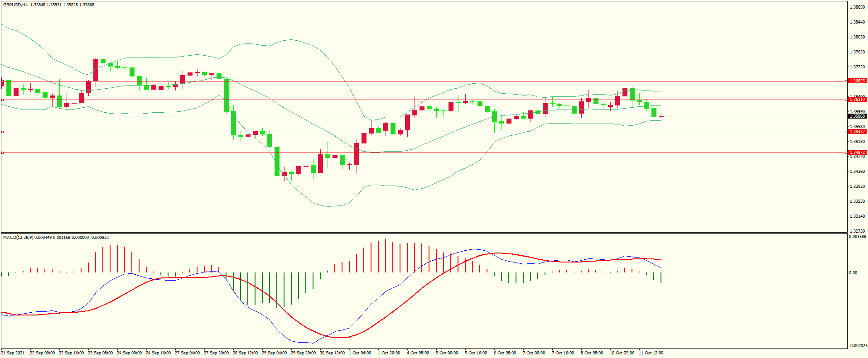Click the 1.33140 value on price scale
This screenshot has width=868, height=358.
coord(857,216)
